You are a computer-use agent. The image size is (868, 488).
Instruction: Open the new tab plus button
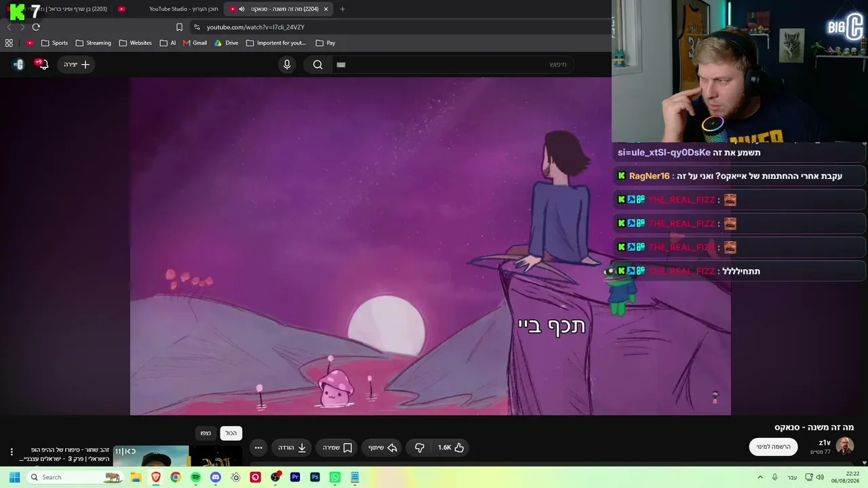pos(342,9)
